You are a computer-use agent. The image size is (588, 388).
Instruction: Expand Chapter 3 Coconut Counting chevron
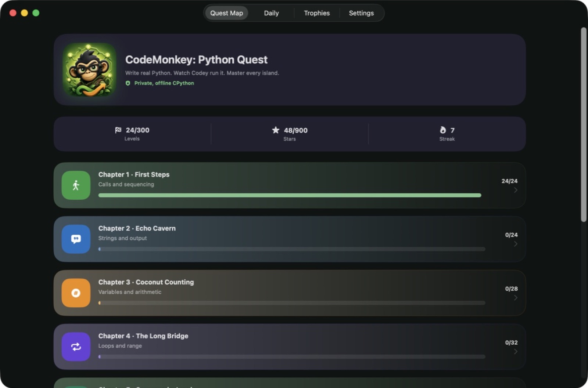(516, 298)
